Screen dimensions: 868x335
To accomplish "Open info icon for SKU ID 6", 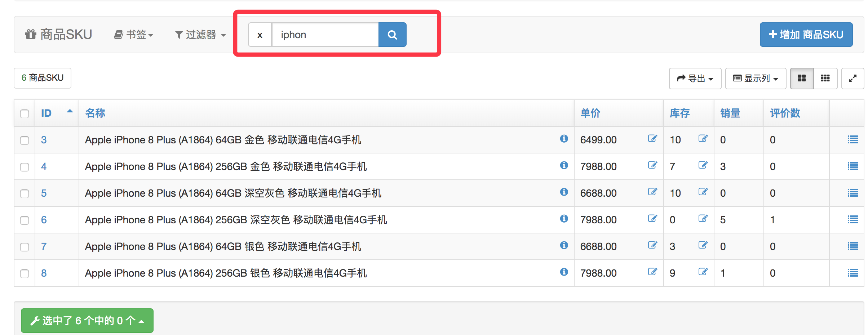I will point(564,219).
